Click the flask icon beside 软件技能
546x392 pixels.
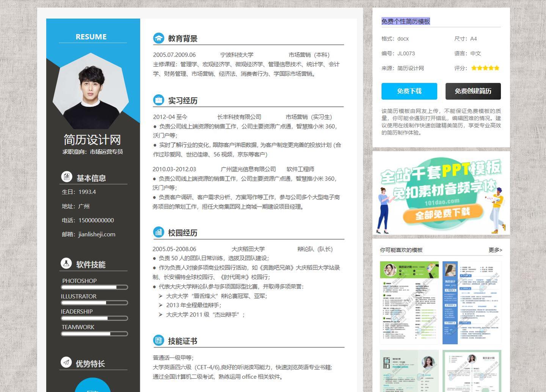pos(66,263)
